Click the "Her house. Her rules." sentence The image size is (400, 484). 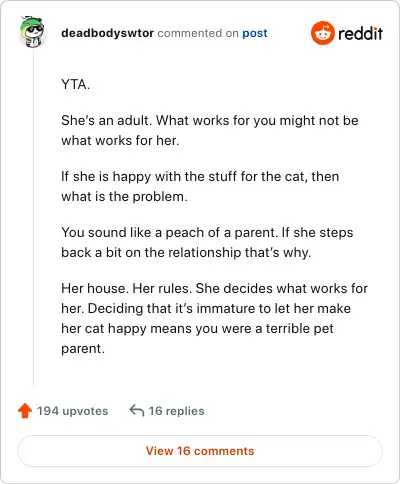pyautogui.click(x=127, y=289)
